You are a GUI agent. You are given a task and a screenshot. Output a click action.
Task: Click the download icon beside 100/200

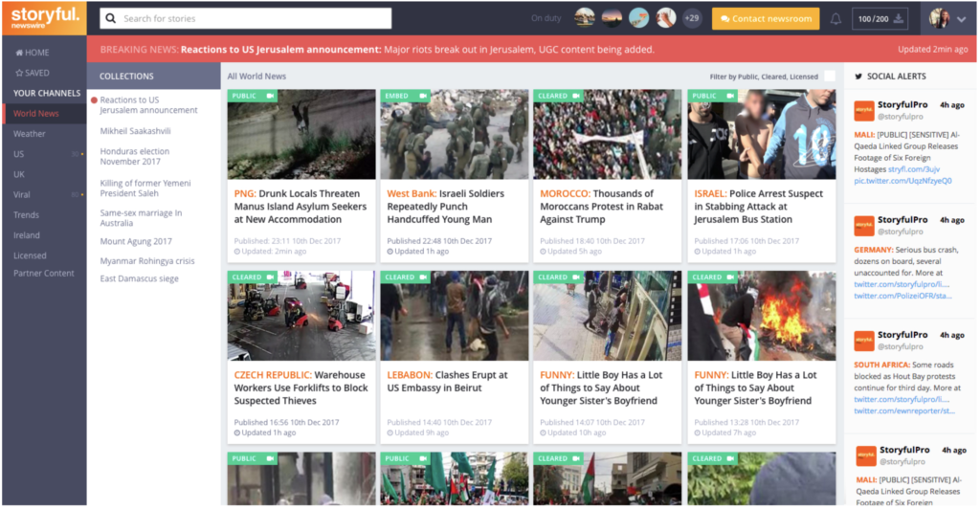pyautogui.click(x=899, y=19)
